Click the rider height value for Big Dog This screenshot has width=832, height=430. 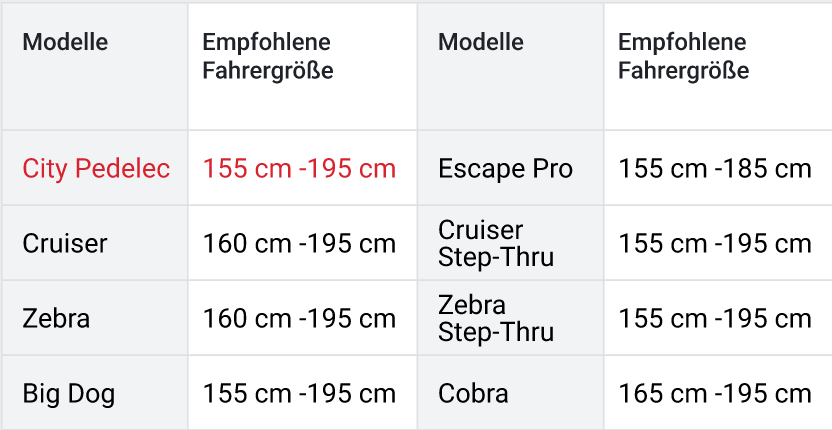[299, 393]
